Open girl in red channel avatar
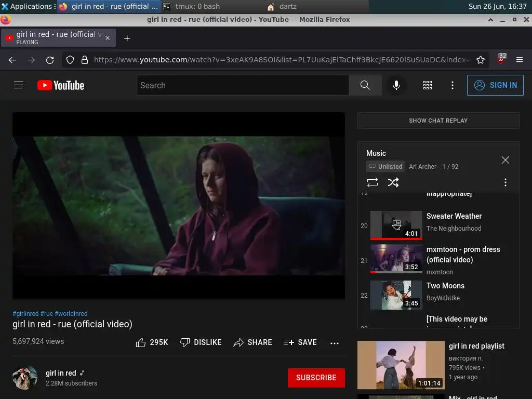Screen dimensions: 532x399 click(x=25, y=378)
